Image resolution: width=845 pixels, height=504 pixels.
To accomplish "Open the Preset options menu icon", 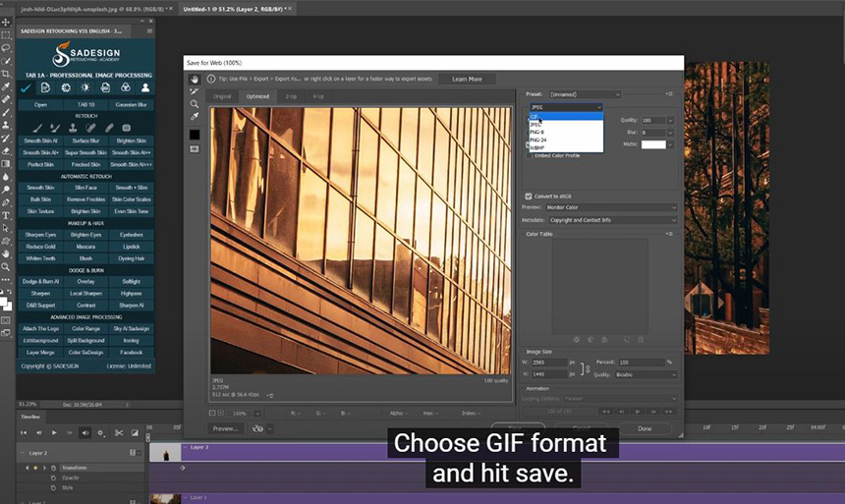I will click(x=669, y=94).
